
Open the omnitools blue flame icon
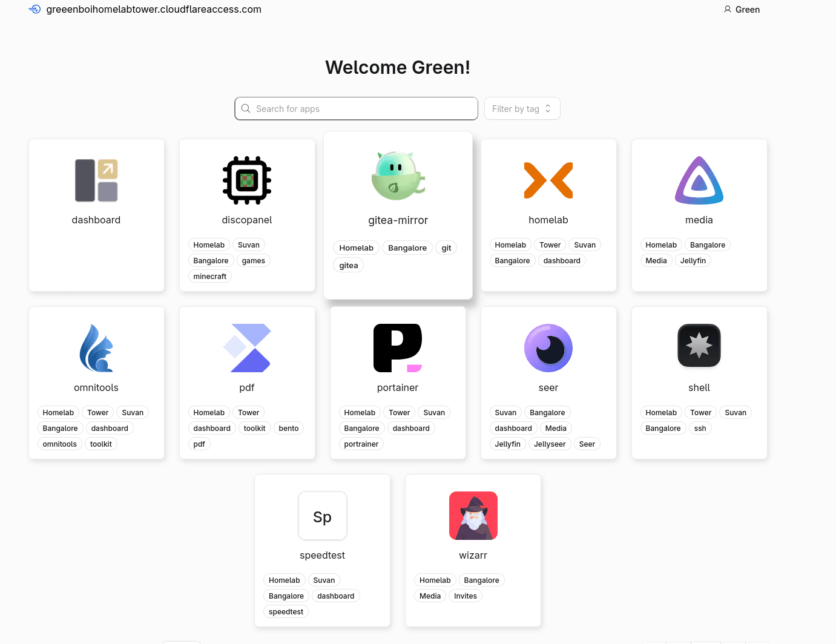click(x=96, y=348)
